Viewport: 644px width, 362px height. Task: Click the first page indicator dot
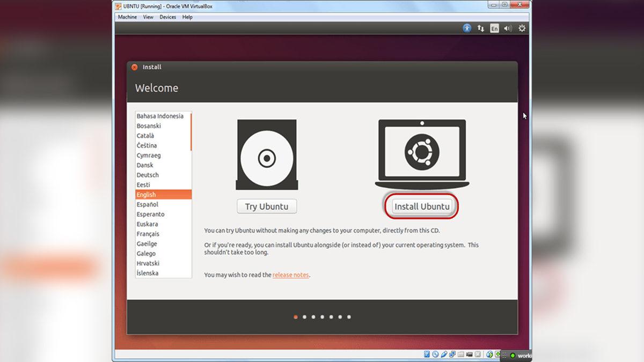tap(296, 317)
